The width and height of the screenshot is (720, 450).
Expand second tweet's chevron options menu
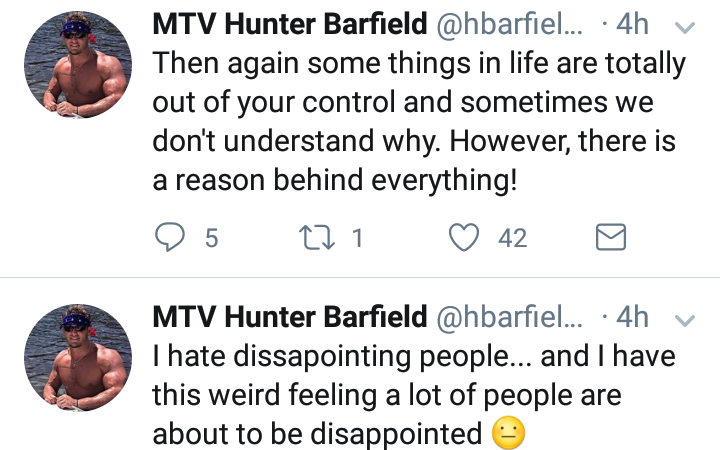tap(685, 320)
